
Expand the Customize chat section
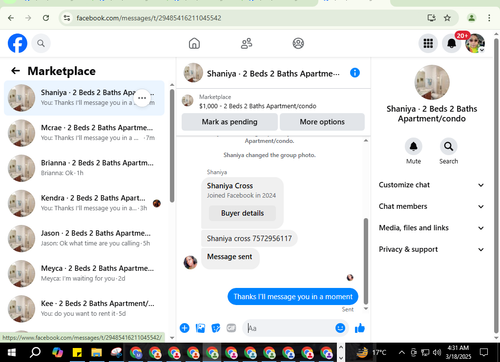(431, 185)
